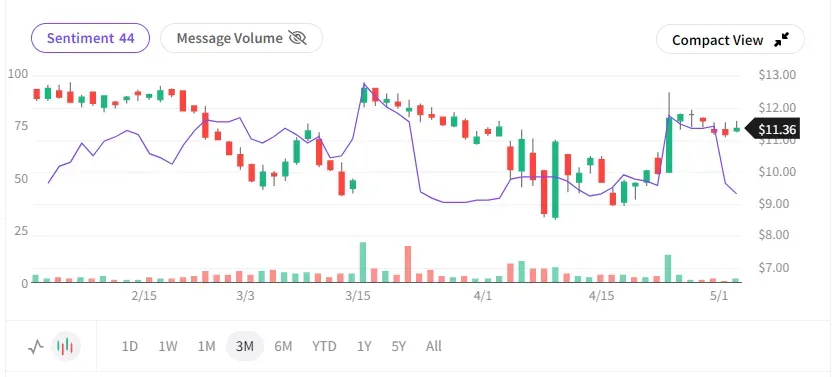The height and width of the screenshot is (377, 836).
Task: Switch to the 6M range
Action: tap(283, 347)
